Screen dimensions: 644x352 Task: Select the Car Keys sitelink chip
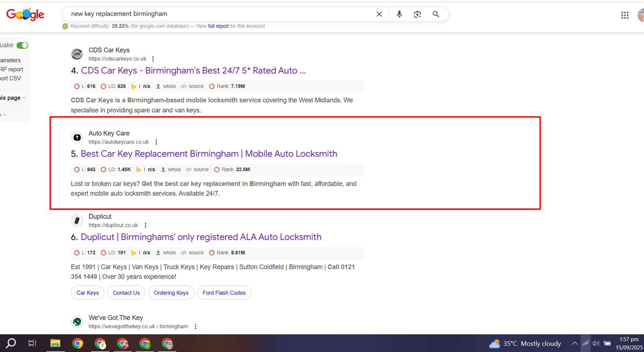pos(87,293)
